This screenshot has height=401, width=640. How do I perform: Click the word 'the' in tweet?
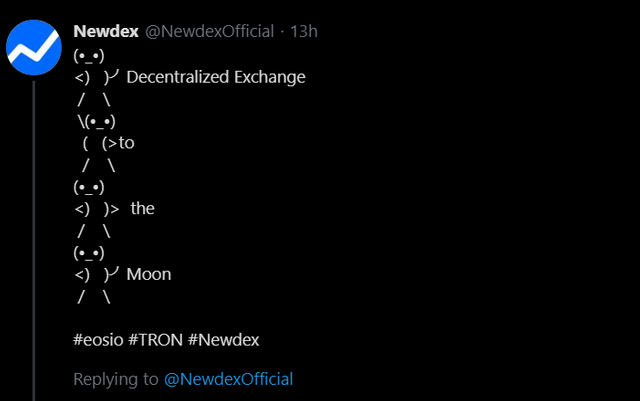142,208
